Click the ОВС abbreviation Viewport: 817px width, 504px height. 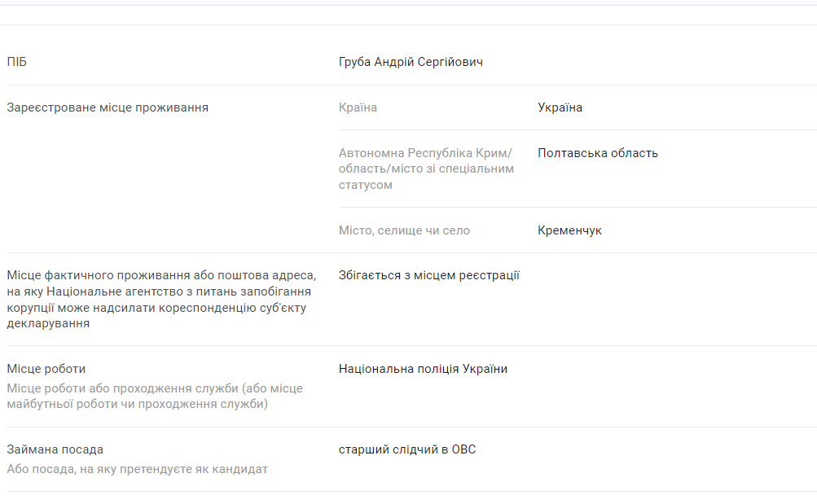[463, 449]
